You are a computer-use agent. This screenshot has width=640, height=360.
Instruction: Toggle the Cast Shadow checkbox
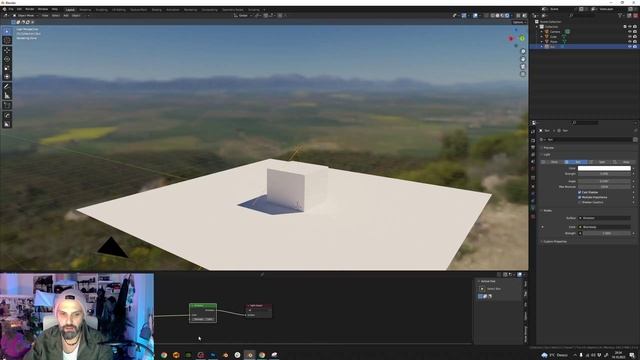point(580,192)
